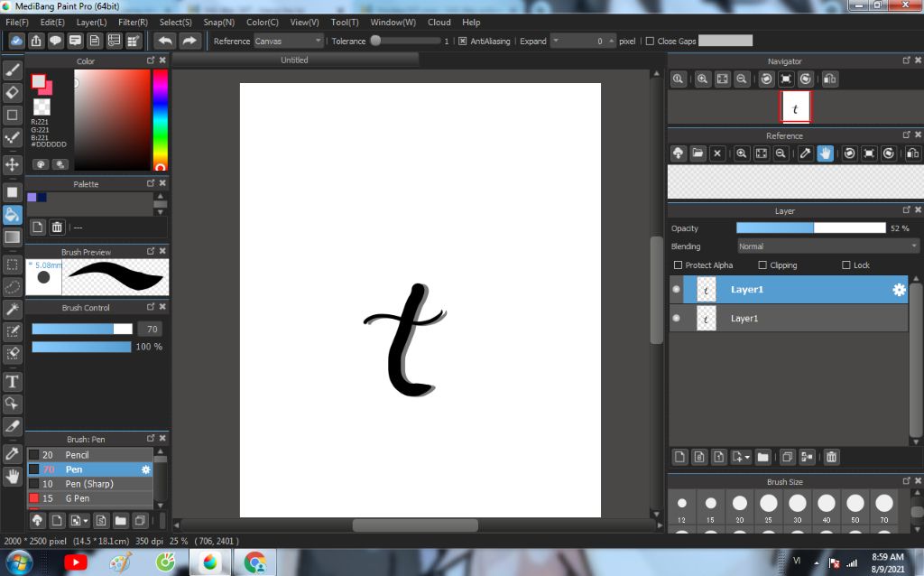
Task: Toggle the AntiAliasing checkbox
Action: coord(463,42)
